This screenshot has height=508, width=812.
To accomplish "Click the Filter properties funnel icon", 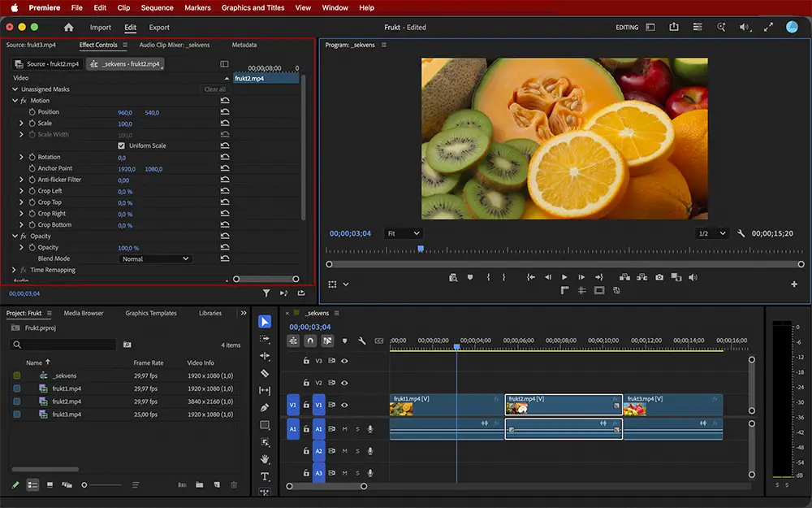I will click(266, 293).
